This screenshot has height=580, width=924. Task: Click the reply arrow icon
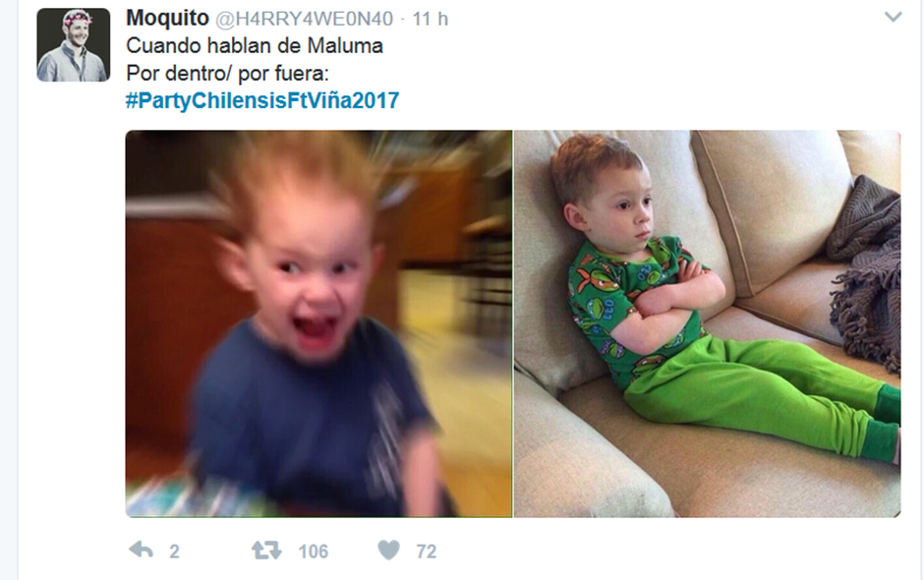coord(141,550)
